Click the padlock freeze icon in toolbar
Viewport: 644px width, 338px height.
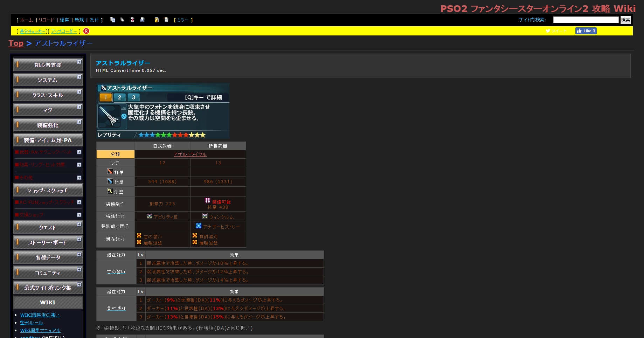[x=157, y=20]
